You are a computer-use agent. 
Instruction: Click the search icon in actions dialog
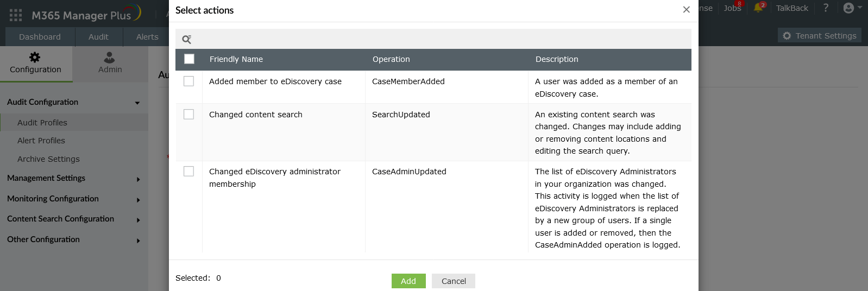tap(186, 39)
